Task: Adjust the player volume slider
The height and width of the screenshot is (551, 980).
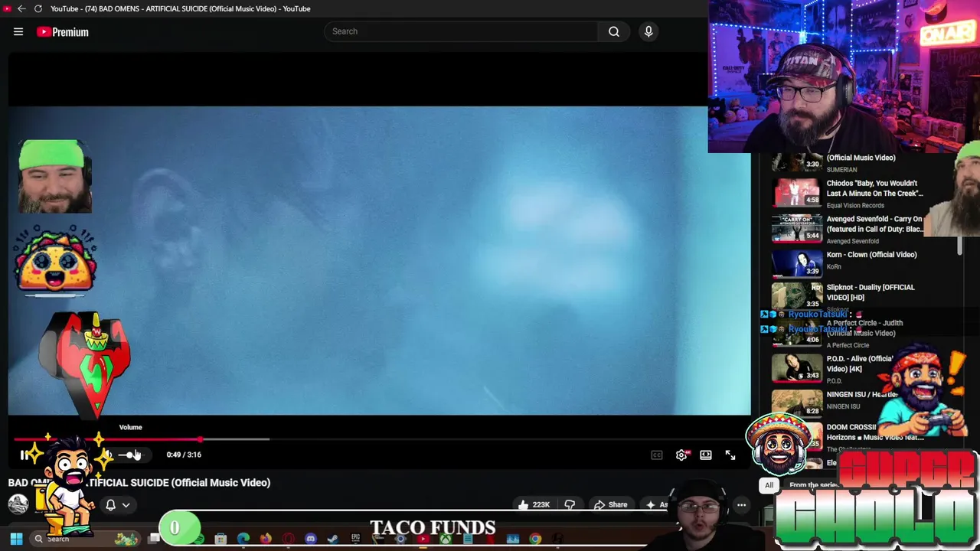Action: pyautogui.click(x=131, y=455)
